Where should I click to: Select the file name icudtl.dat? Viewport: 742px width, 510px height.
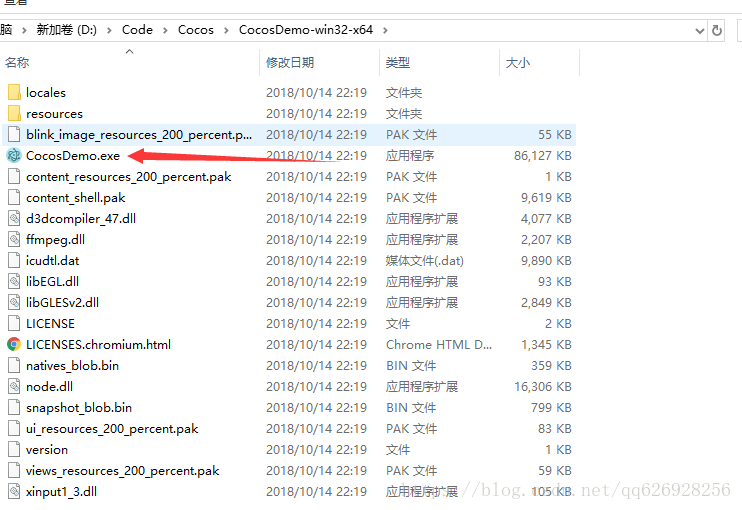click(53, 261)
